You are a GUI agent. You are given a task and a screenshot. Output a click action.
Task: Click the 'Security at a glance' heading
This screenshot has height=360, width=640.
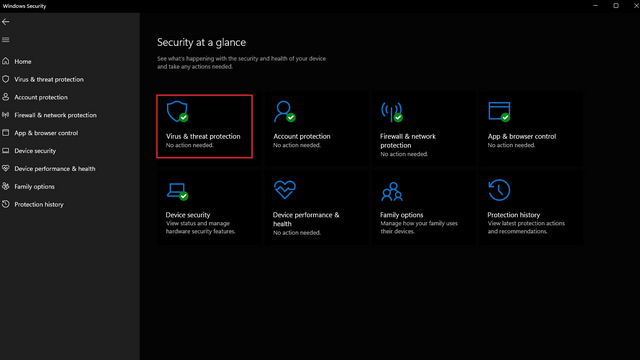(x=201, y=42)
